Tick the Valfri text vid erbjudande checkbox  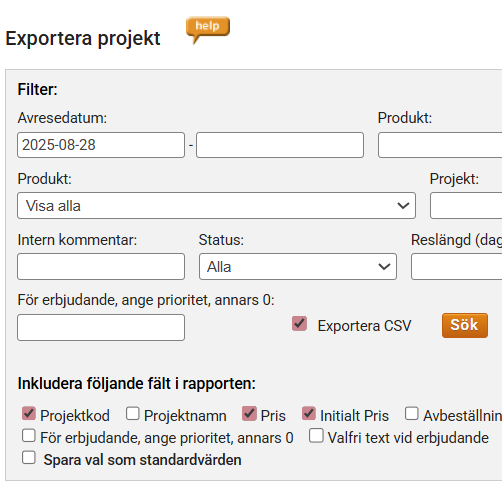click(x=316, y=435)
